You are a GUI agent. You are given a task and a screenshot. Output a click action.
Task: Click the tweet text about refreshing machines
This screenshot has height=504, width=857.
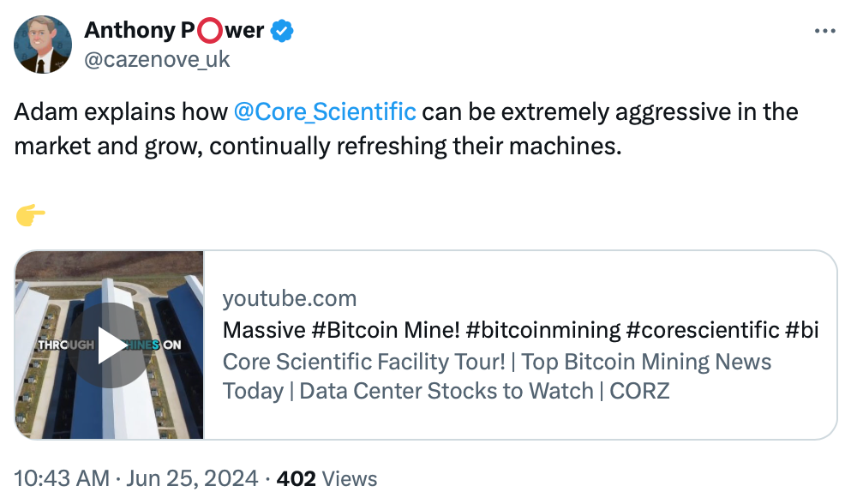click(x=405, y=129)
